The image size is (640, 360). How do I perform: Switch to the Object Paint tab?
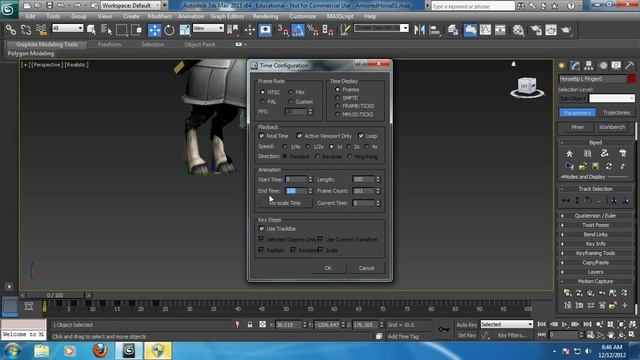tap(200, 44)
